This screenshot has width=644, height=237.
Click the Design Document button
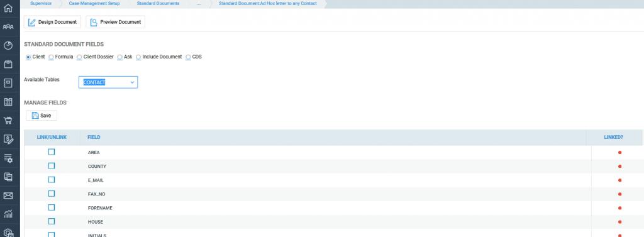[53, 22]
